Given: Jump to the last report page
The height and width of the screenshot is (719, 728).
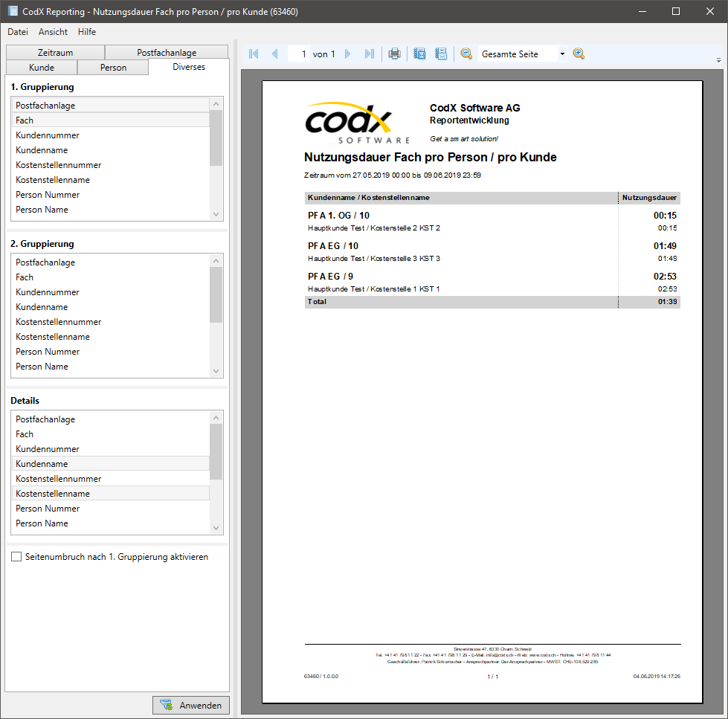Looking at the screenshot, I should pos(370,54).
